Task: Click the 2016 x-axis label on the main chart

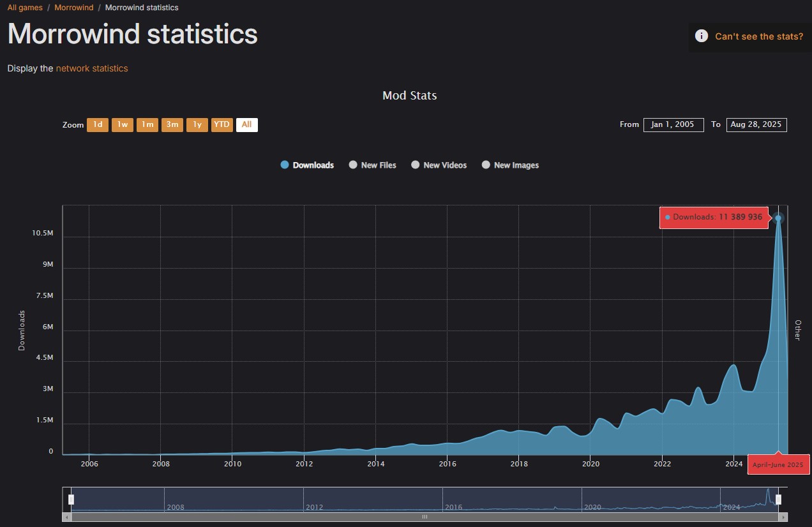Action: coord(447,464)
